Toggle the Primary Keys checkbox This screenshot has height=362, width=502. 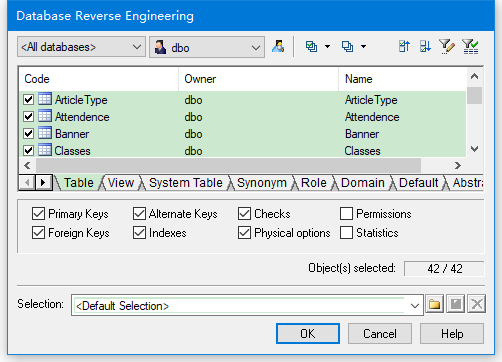pos(38,214)
